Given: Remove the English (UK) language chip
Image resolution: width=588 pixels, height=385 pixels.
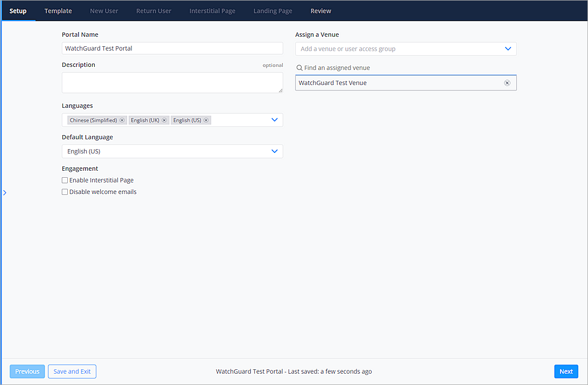Looking at the screenshot, I should click(164, 120).
